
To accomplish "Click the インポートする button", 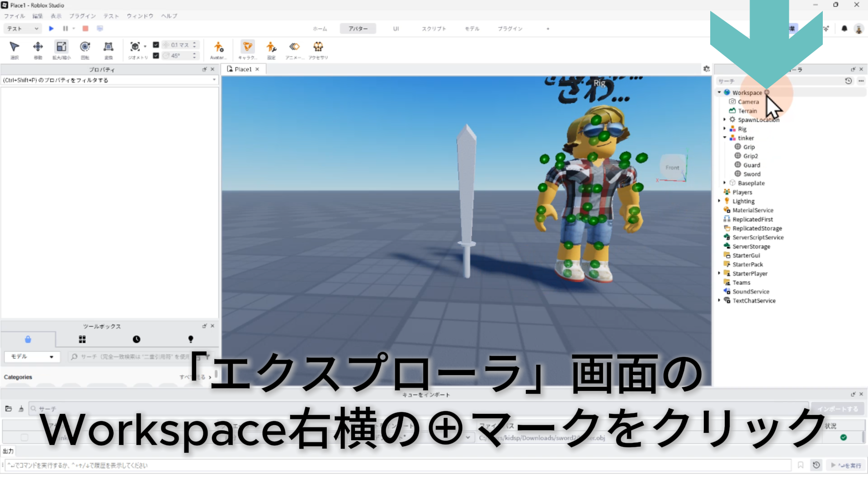I will pos(837,409).
